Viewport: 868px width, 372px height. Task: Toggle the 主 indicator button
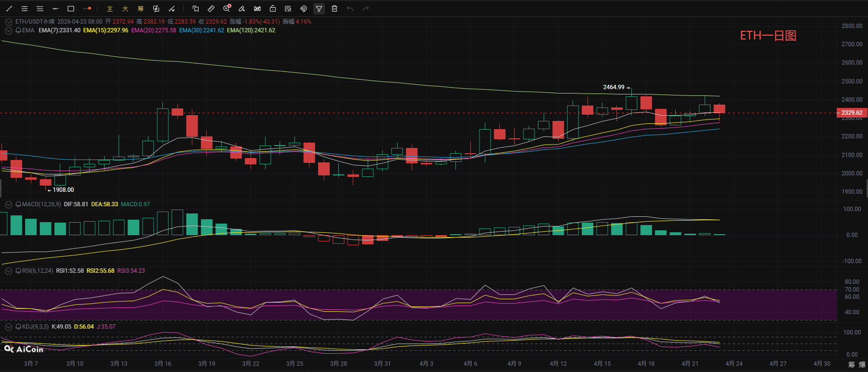(x=110, y=9)
